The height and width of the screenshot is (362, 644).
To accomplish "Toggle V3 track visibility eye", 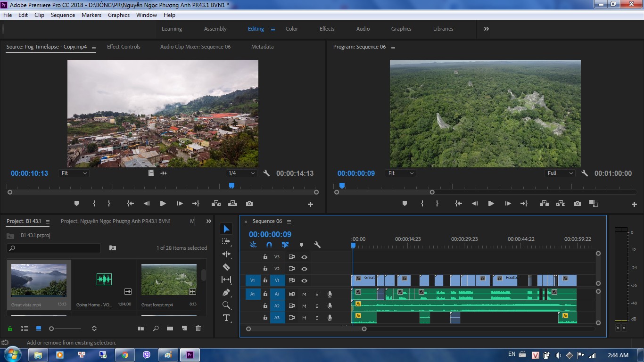I will pos(305,257).
